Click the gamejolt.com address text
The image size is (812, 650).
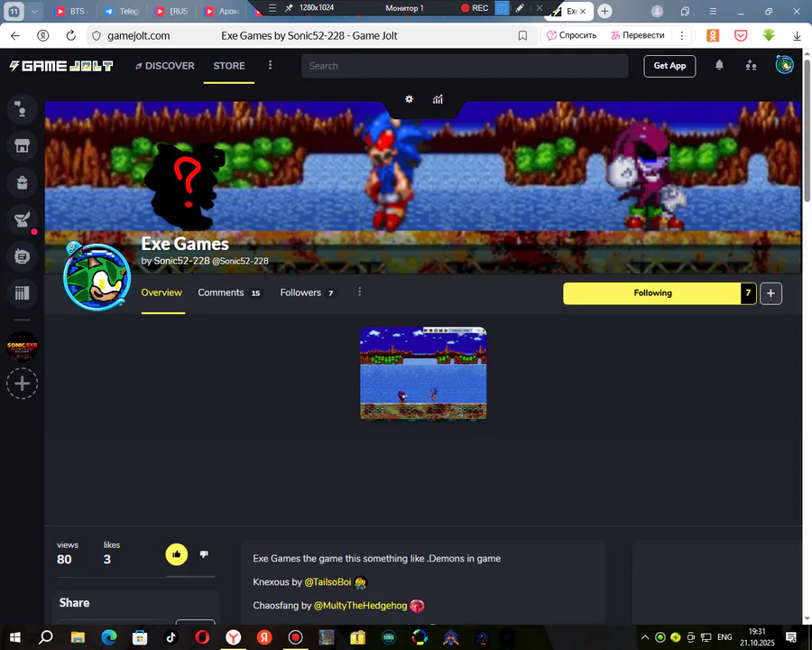point(138,36)
